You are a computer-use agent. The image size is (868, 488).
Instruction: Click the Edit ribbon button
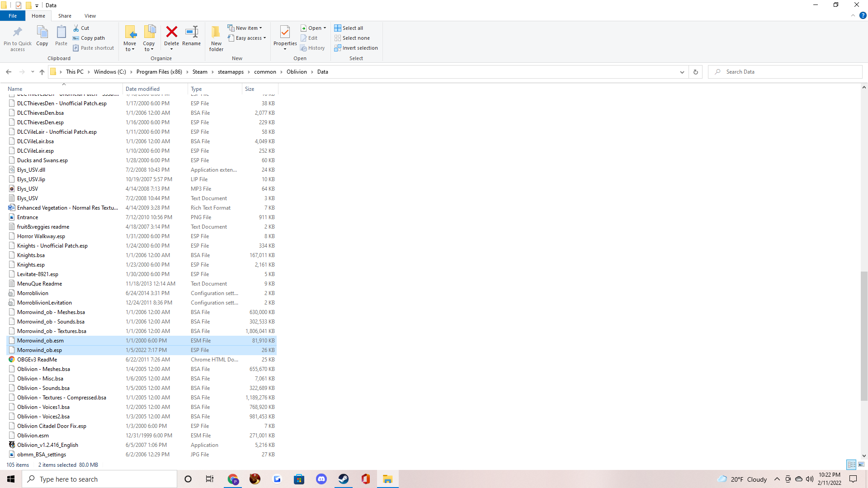(x=309, y=38)
